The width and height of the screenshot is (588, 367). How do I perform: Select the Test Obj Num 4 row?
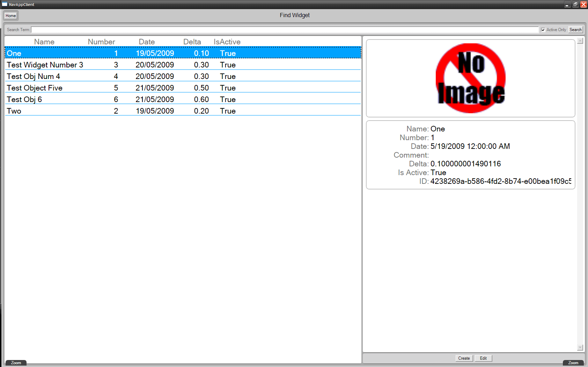(x=34, y=77)
